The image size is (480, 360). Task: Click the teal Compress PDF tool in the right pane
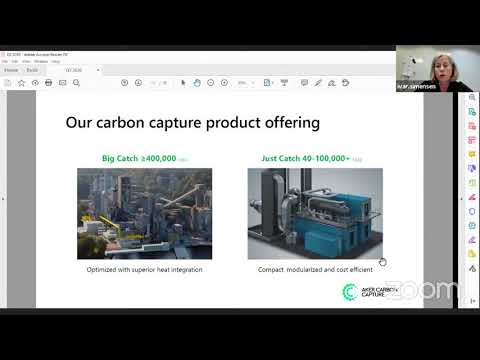[x=472, y=225]
